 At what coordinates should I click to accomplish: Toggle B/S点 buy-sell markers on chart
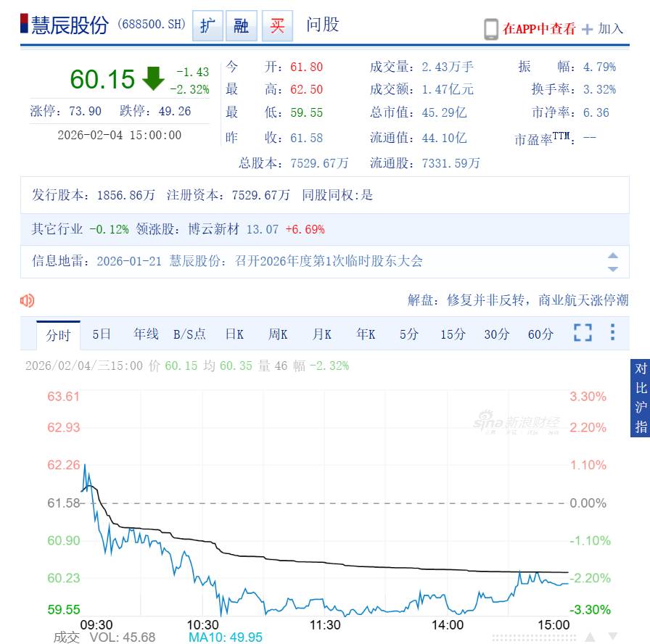pos(189,334)
